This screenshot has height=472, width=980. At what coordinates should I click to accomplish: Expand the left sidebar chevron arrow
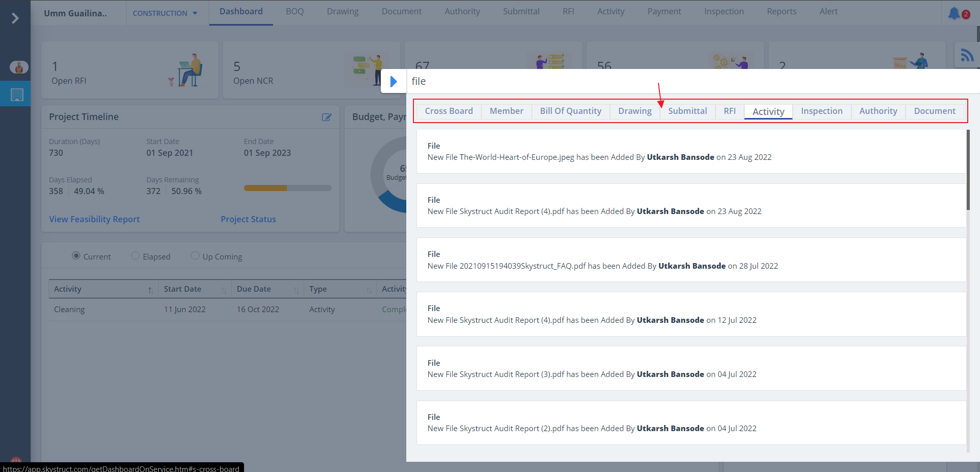(x=15, y=18)
